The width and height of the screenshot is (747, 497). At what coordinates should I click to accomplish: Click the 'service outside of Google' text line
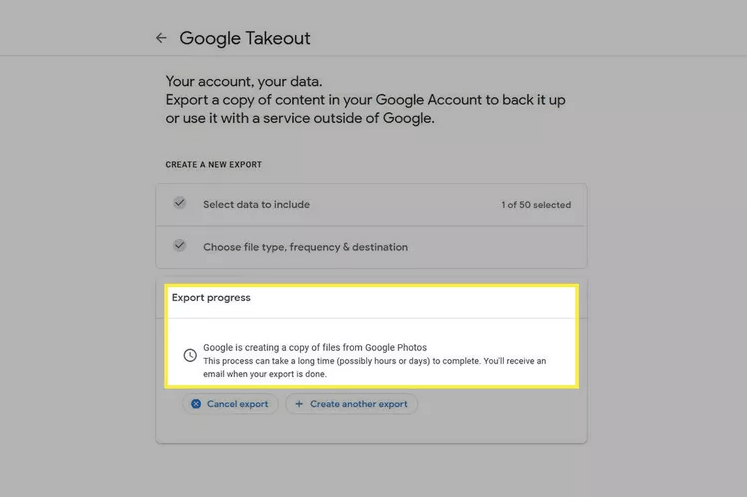point(300,118)
